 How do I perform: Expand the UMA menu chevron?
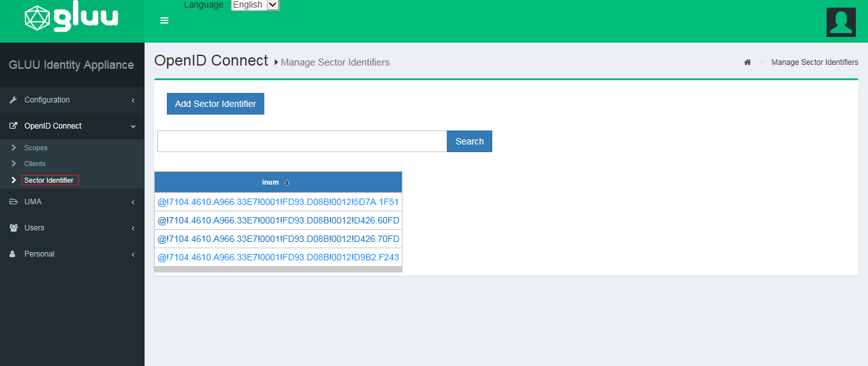coord(133,202)
